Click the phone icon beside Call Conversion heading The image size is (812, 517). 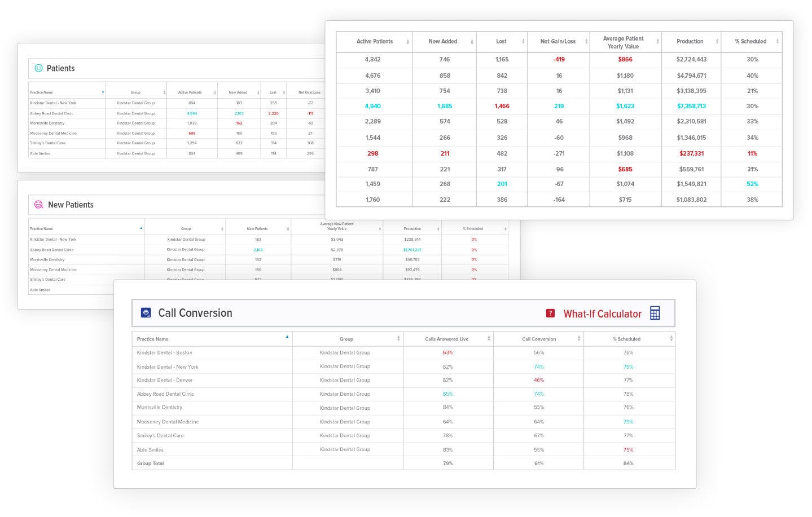click(146, 313)
